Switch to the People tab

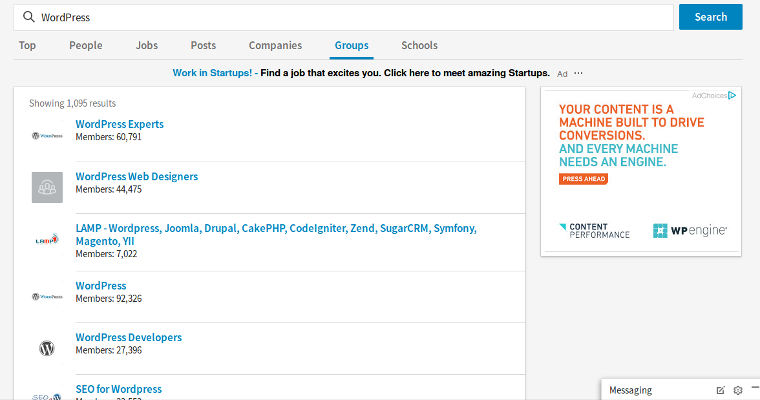[86, 45]
